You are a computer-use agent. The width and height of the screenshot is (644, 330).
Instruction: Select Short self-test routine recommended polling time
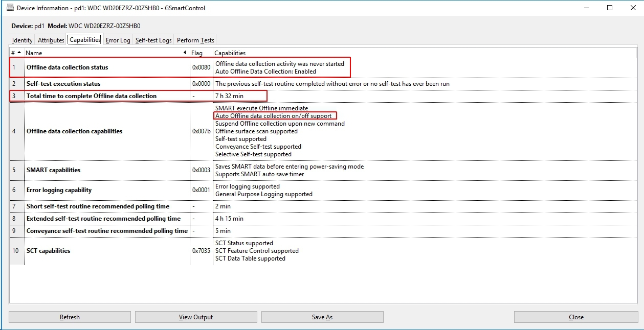coord(323,206)
